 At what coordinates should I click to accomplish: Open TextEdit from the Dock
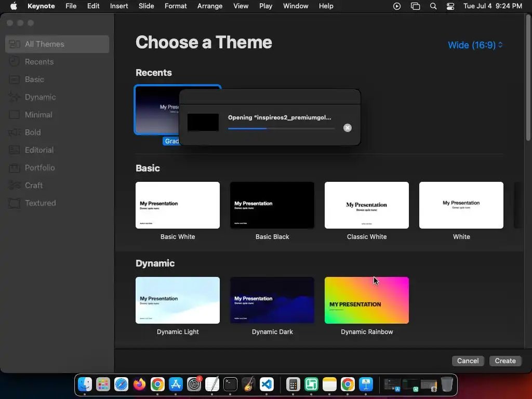212,384
